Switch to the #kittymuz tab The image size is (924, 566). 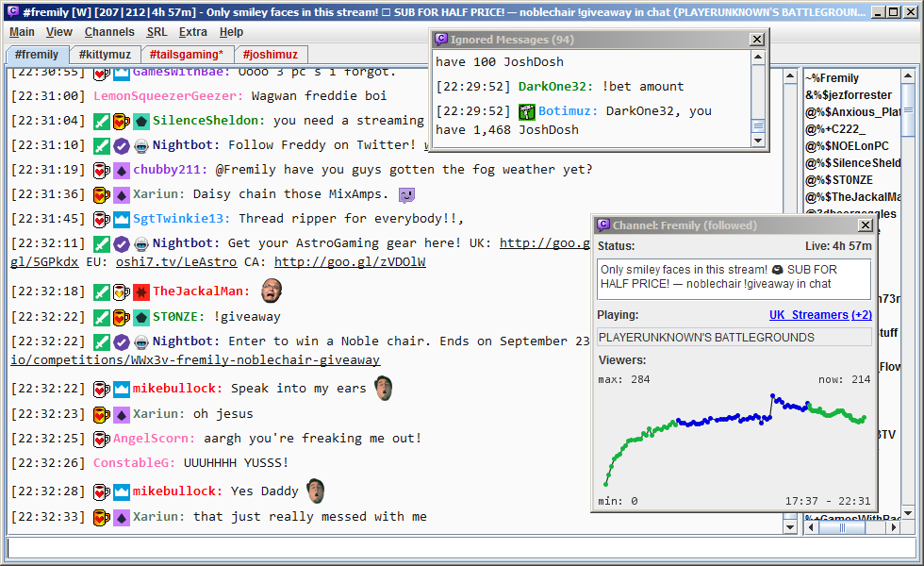[105, 55]
